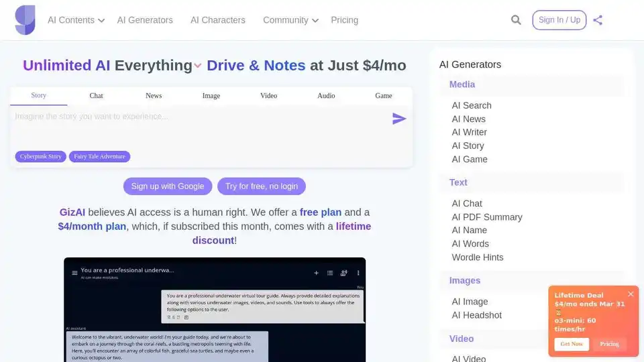Expand the AI Contents dropdown
This screenshot has height=362, width=644.
[76, 20]
